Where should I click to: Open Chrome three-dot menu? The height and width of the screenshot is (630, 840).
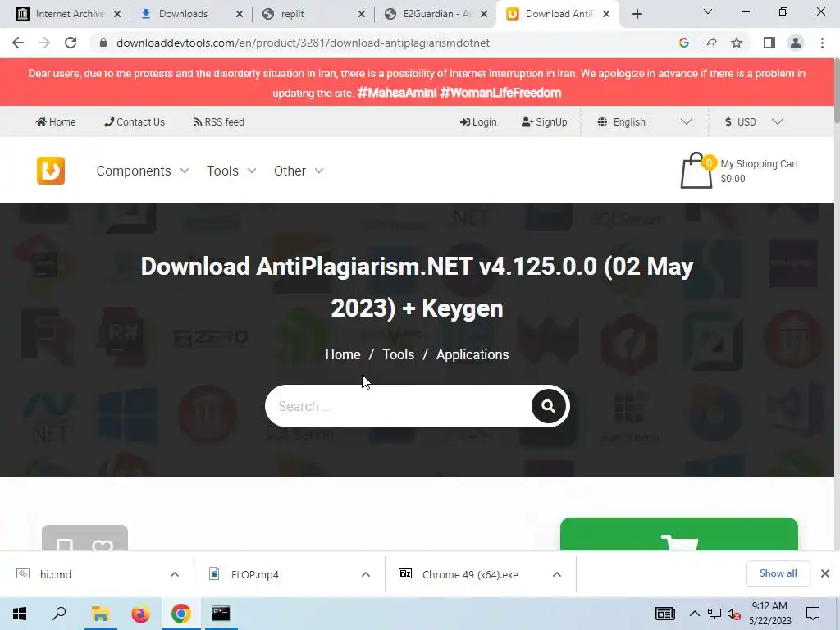pyautogui.click(x=822, y=43)
